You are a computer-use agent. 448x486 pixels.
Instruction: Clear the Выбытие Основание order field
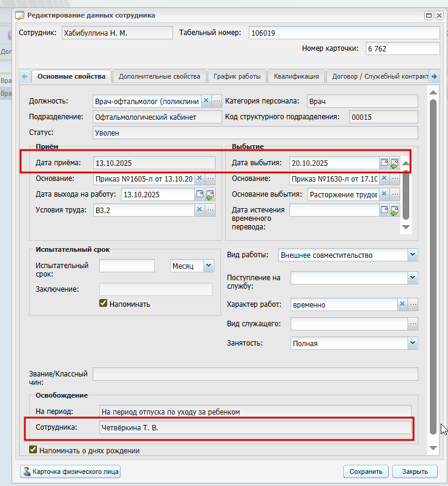tap(384, 178)
